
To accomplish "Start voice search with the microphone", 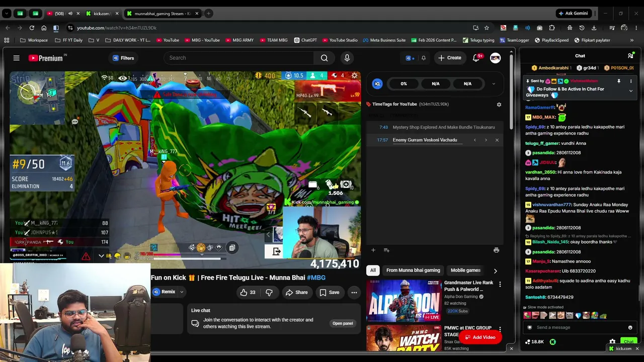I will [x=347, y=58].
